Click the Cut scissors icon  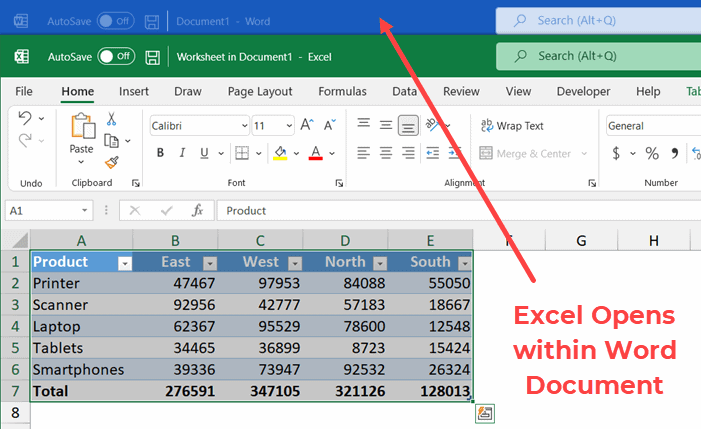[x=112, y=120]
